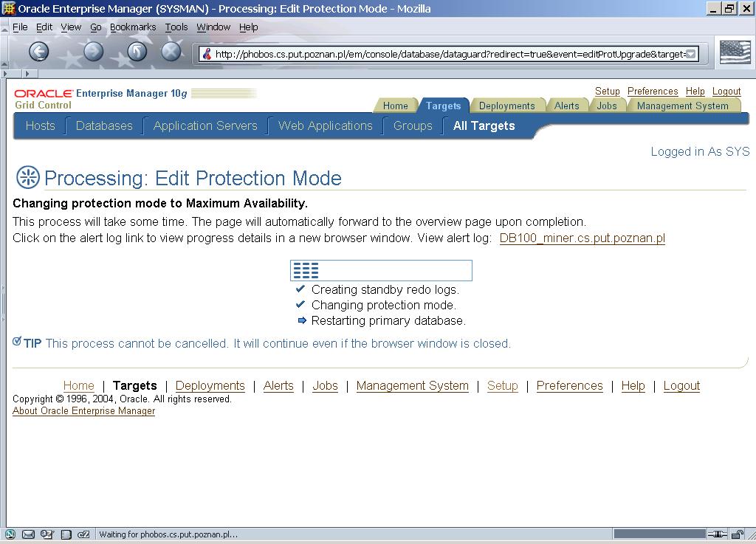756x544 pixels.
Task: Click the Setup link in the header
Action: tap(607, 91)
